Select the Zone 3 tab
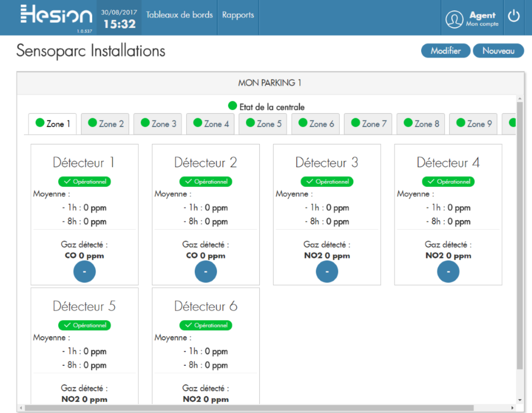Viewport: 532px width, 413px height. tap(158, 124)
